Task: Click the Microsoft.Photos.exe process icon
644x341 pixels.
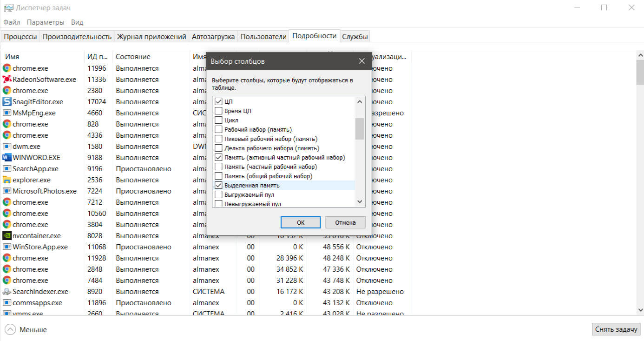Action: [7, 191]
